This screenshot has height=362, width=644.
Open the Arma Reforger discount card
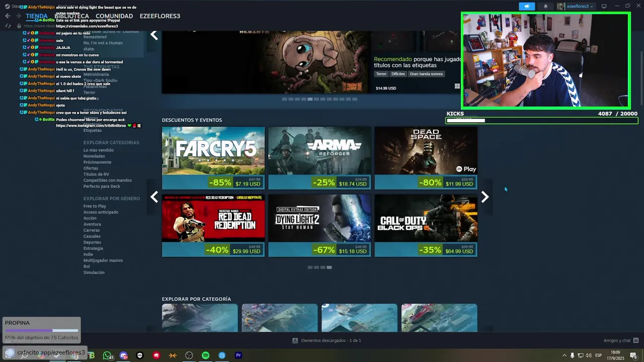[x=319, y=158]
